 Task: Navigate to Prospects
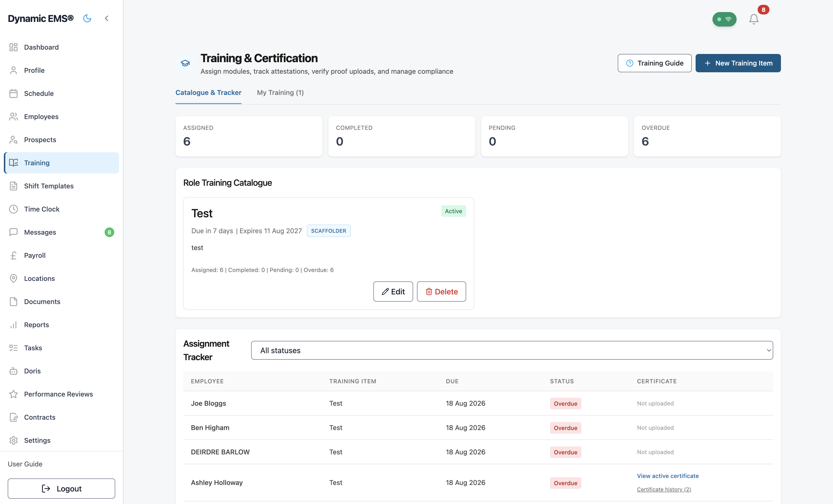click(61, 140)
